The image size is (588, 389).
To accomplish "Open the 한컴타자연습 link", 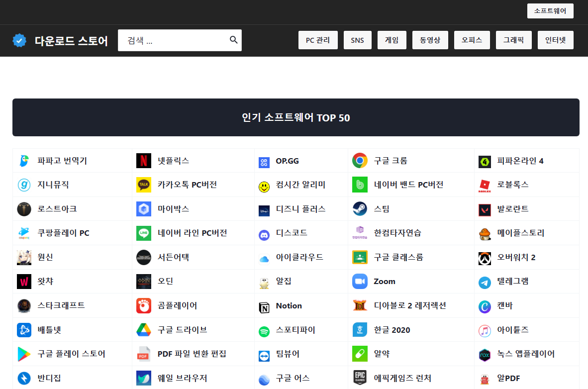I will point(397,233).
